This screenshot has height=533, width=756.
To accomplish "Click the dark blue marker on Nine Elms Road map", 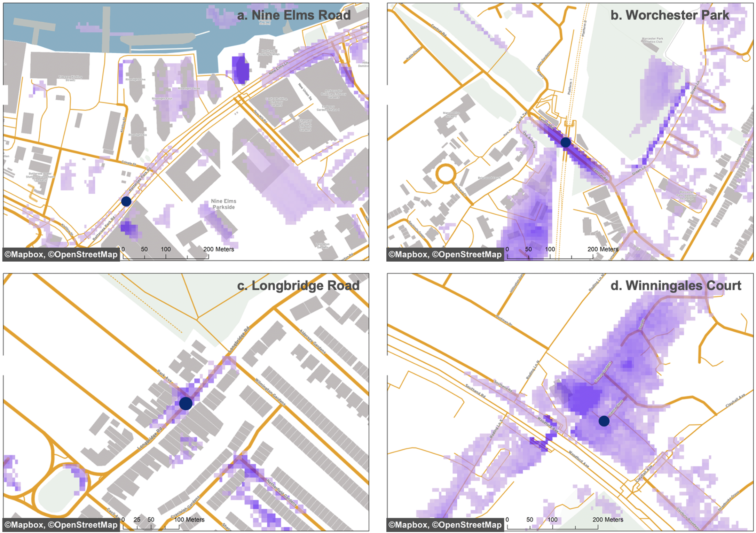I will (126, 201).
